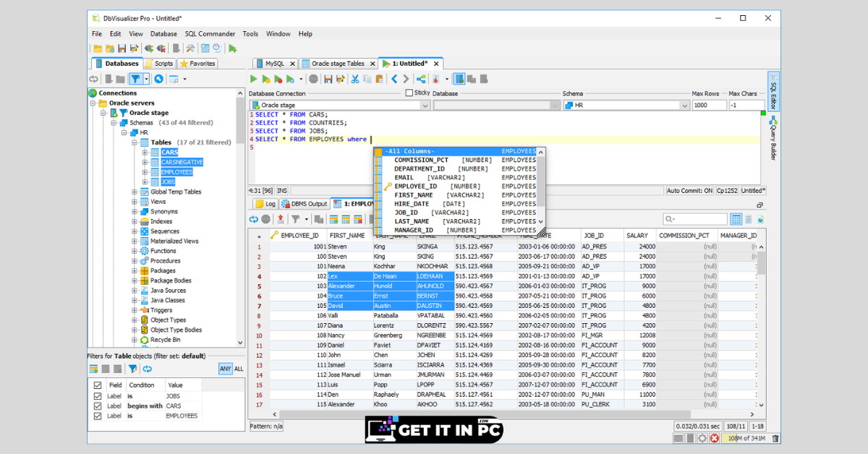This screenshot has height=454, width=868.
Task: Open the SQL Commander menu
Action: 210,34
